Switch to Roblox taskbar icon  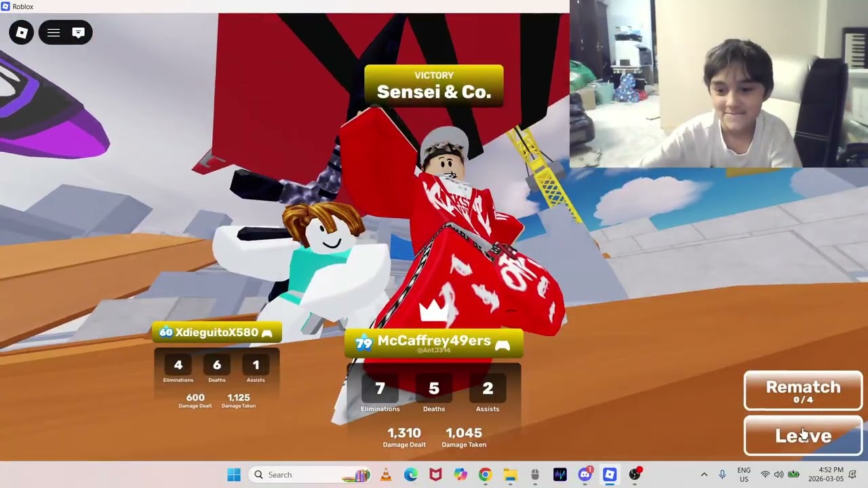click(610, 474)
